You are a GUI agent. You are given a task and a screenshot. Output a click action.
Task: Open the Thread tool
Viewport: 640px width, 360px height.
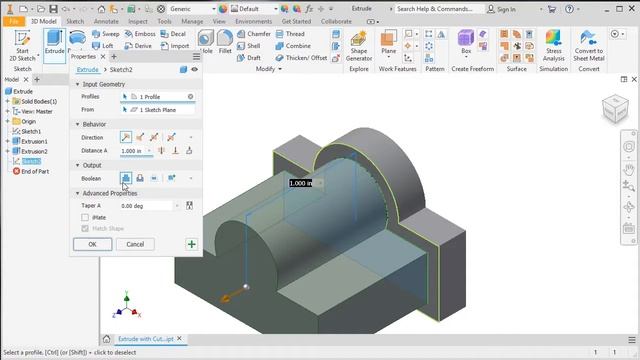click(x=290, y=34)
